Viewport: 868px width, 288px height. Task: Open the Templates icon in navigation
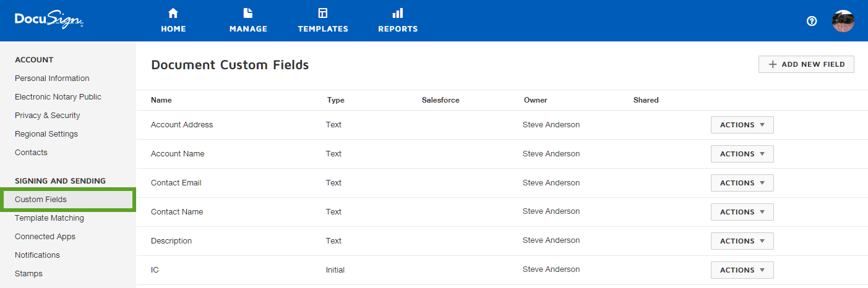pyautogui.click(x=322, y=13)
